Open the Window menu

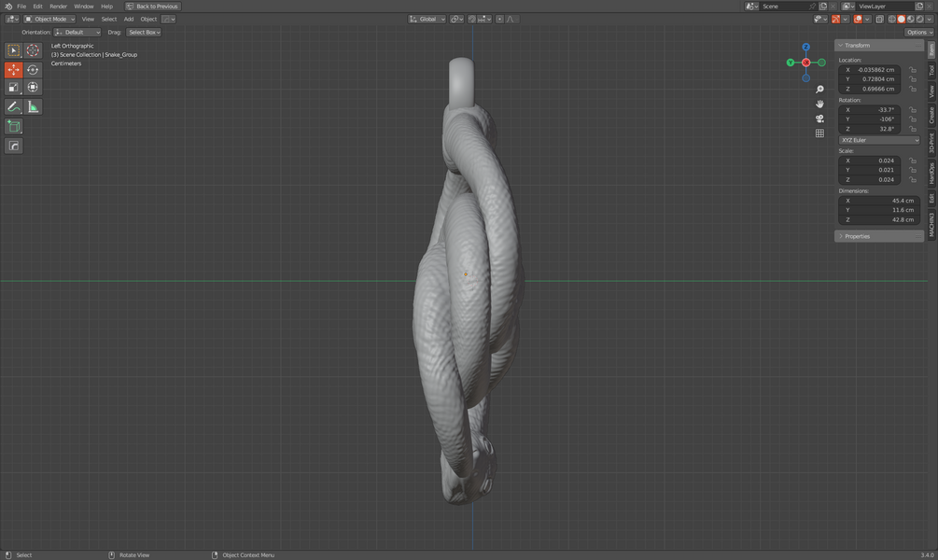click(84, 6)
